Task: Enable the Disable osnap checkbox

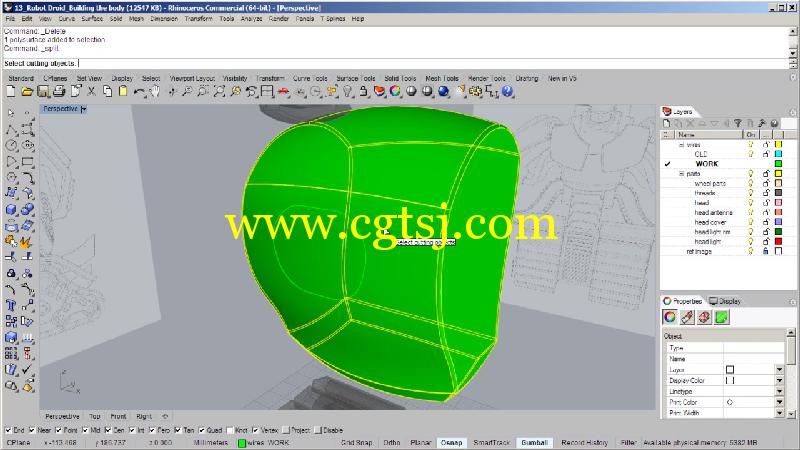Action: click(x=318, y=430)
